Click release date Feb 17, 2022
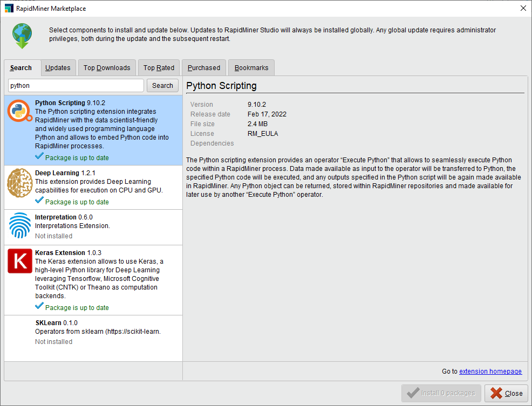The width and height of the screenshot is (532, 406). coord(267,114)
